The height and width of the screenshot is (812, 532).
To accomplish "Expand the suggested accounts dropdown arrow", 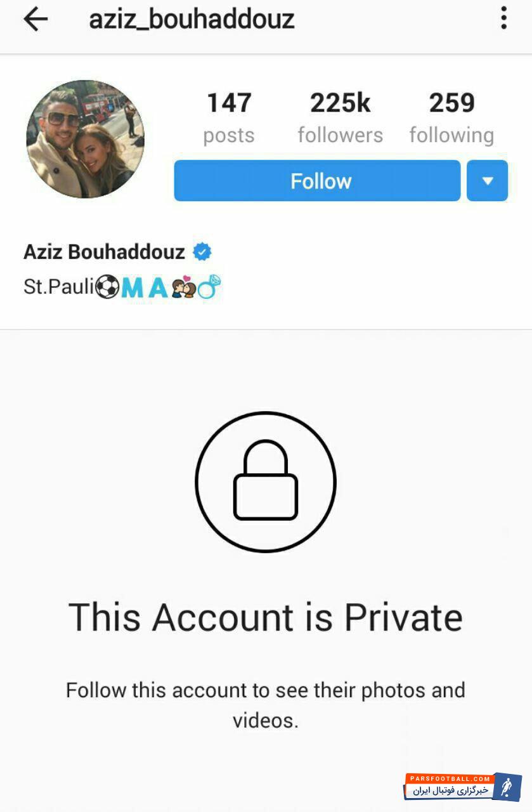I will click(487, 181).
